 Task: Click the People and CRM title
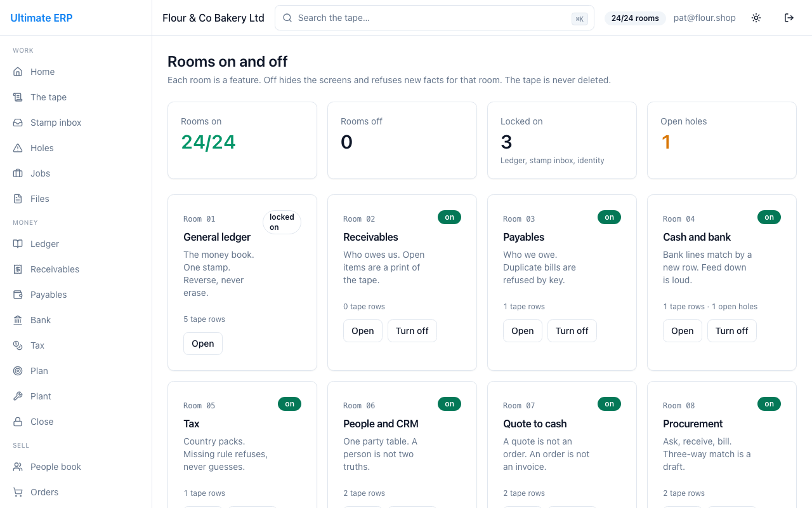click(381, 424)
